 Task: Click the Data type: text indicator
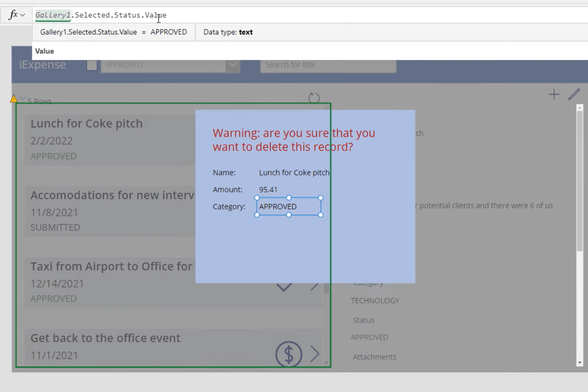228,32
